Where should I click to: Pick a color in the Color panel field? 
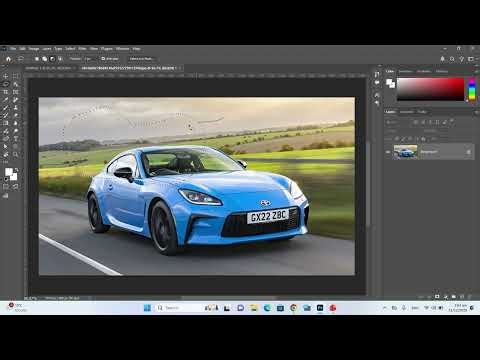point(430,89)
